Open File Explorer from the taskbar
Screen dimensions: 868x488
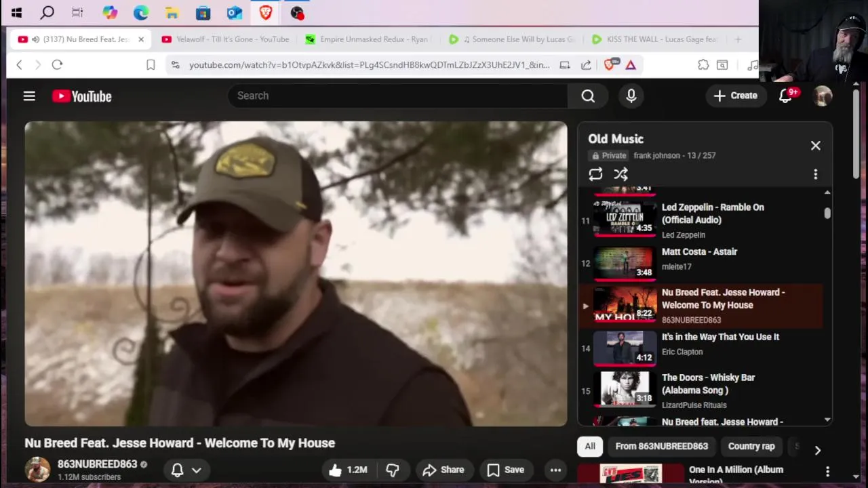pos(172,12)
